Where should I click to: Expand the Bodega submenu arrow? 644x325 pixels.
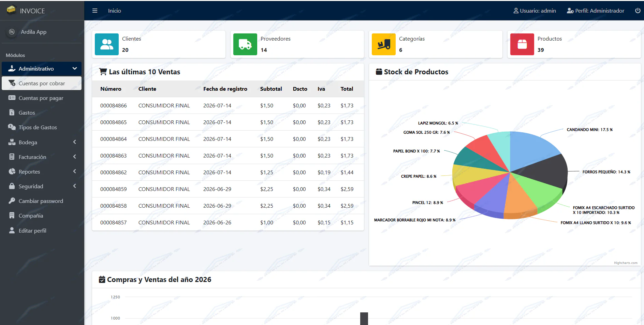pos(75,142)
